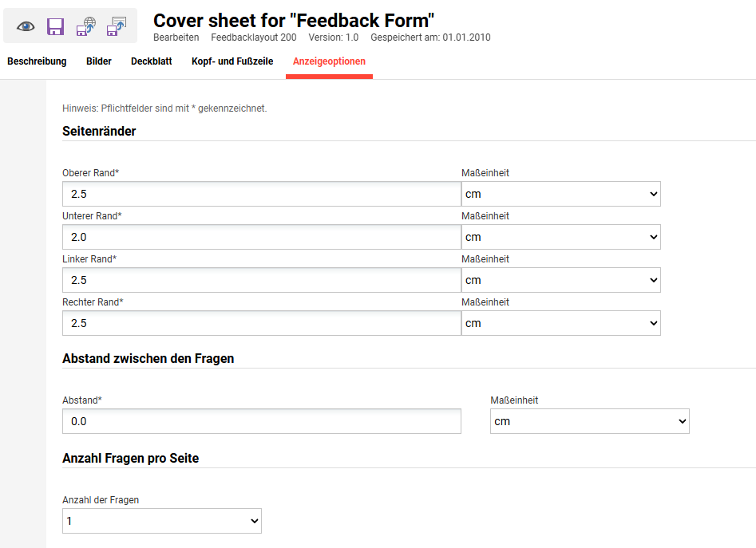756x548 pixels.
Task: Expand Maßeinheit dropdown for Oberer Rand
Action: click(x=560, y=194)
